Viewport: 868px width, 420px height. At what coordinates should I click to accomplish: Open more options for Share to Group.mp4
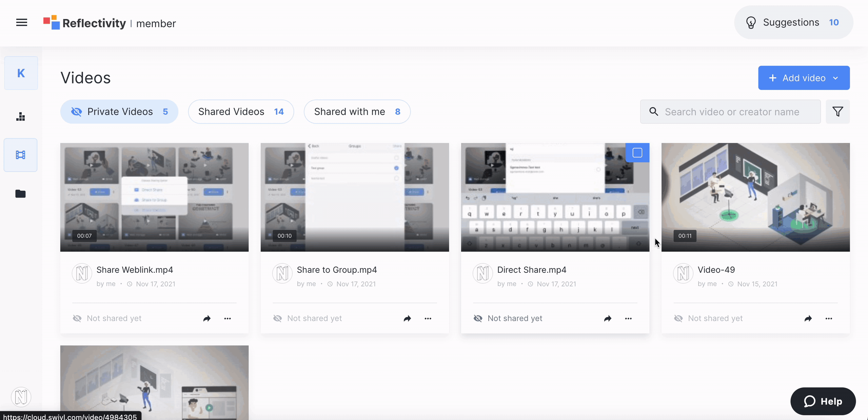pyautogui.click(x=428, y=319)
